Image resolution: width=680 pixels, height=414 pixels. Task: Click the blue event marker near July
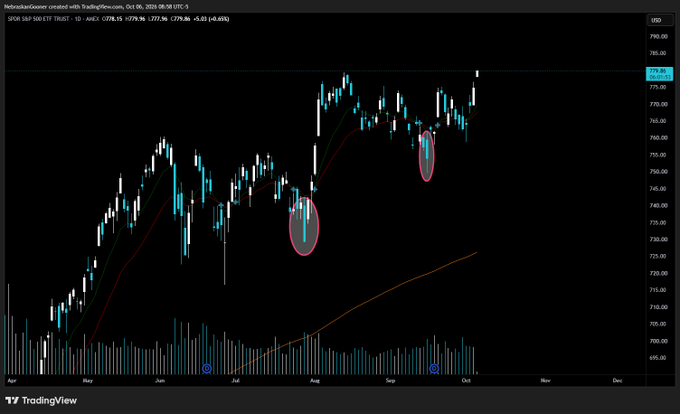tap(207, 369)
